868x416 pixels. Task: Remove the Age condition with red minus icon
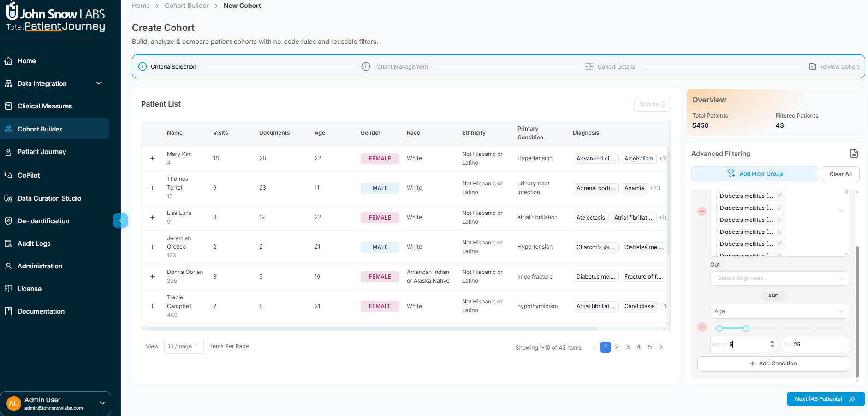click(x=702, y=327)
